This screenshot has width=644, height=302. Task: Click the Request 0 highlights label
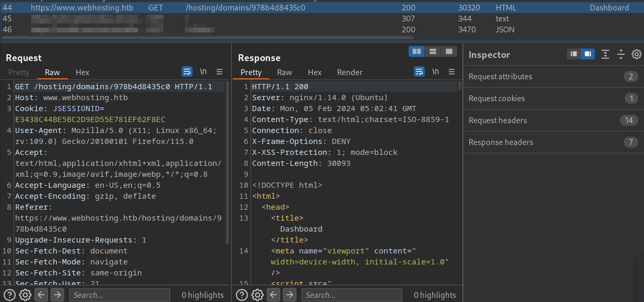point(202,295)
